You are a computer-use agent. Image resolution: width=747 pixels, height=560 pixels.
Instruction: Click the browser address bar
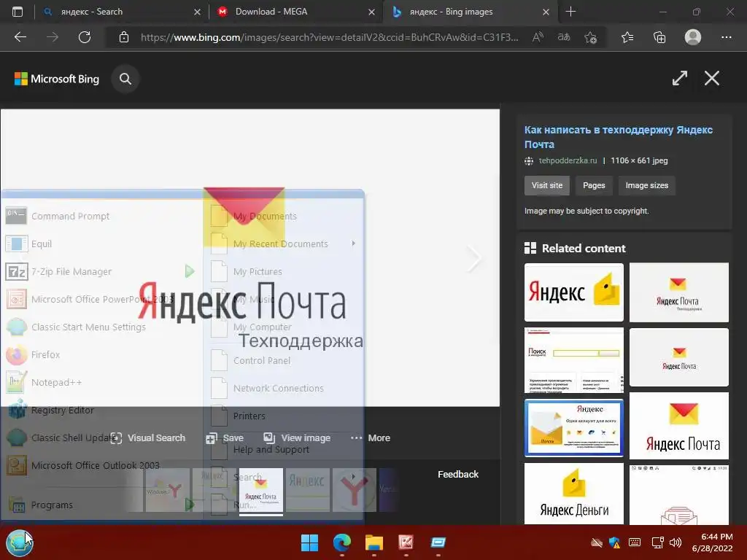click(329, 37)
